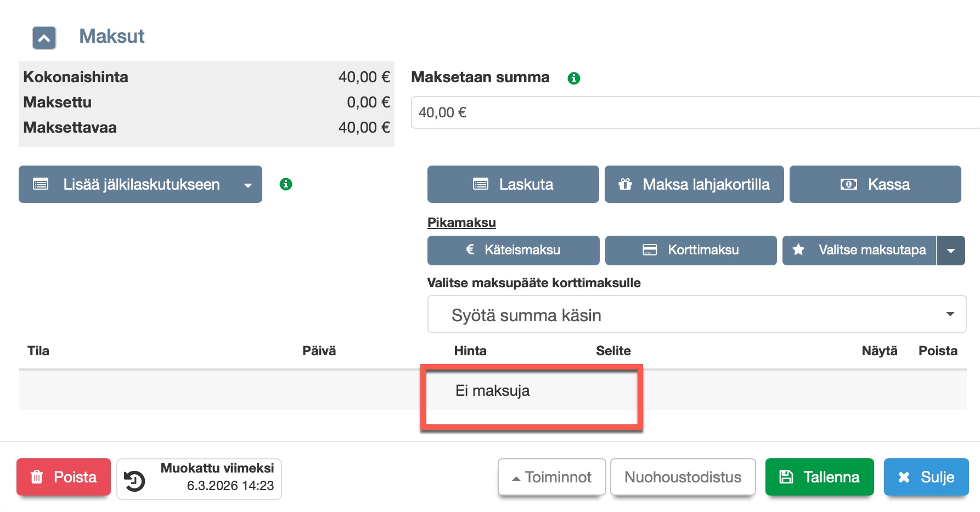Click Valitse maksutapa button
980x512 pixels.
[x=859, y=251]
